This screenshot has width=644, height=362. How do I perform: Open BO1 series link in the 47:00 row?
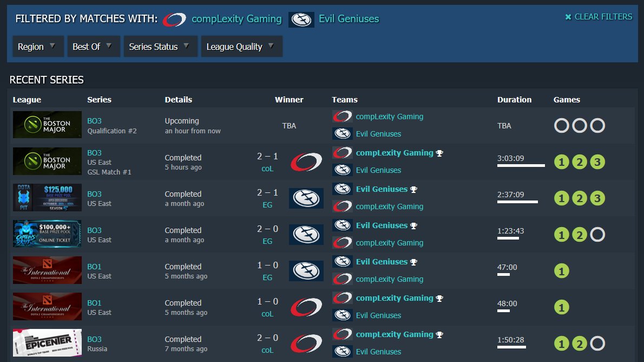(x=94, y=267)
